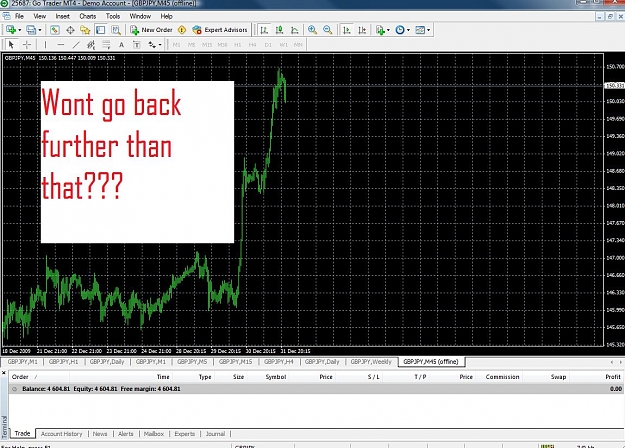The image size is (625, 448).
Task: Expand the arrows tool dropdown
Action: [160, 45]
